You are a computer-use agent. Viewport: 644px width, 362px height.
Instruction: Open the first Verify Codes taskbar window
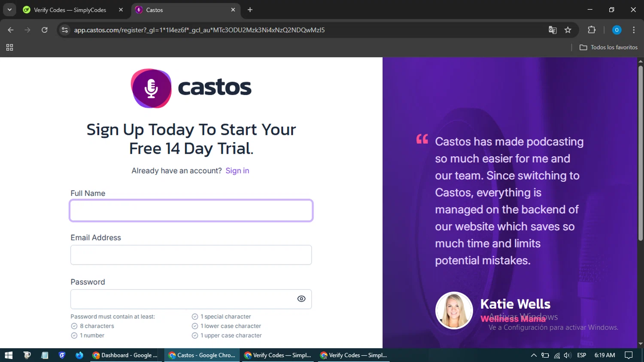click(x=278, y=355)
